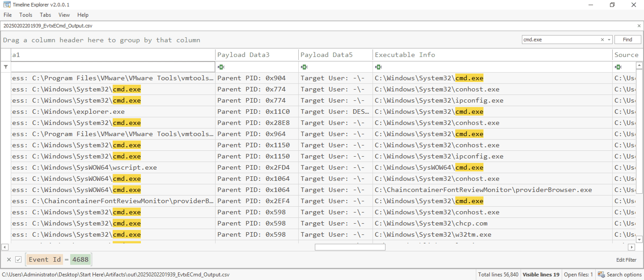
Task: Clear the cmd.exe search text with X
Action: 602,40
